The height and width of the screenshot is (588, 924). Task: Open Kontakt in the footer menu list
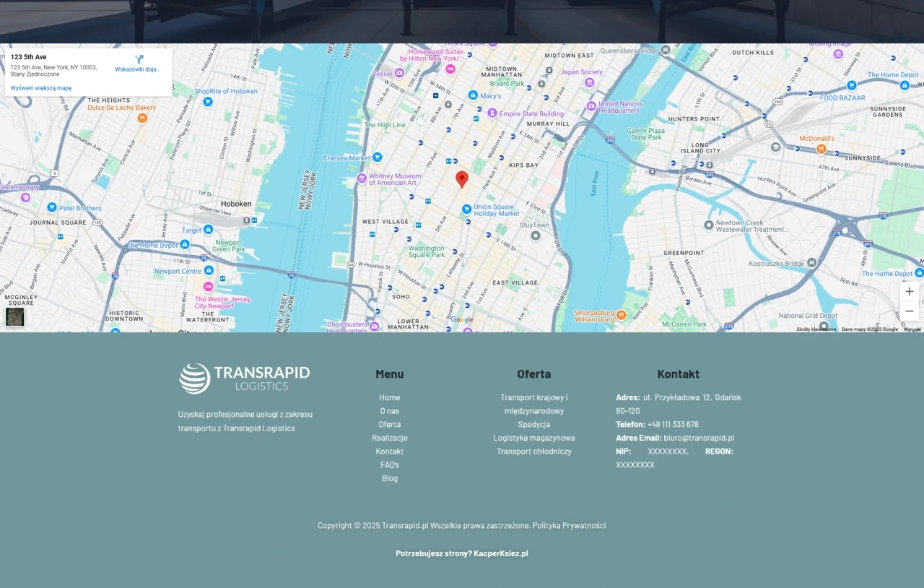(x=390, y=451)
